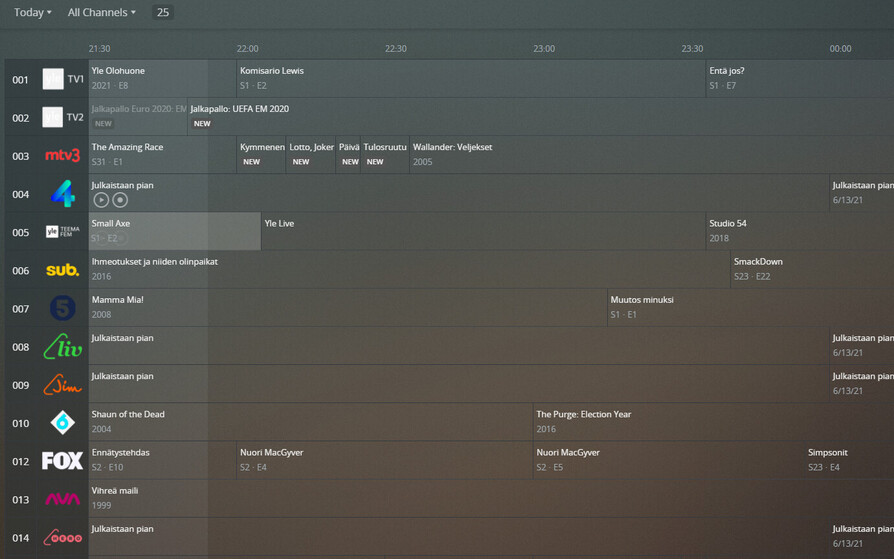Click the FOX channel logo
Viewport: 894px width, 559px height.
63,461
